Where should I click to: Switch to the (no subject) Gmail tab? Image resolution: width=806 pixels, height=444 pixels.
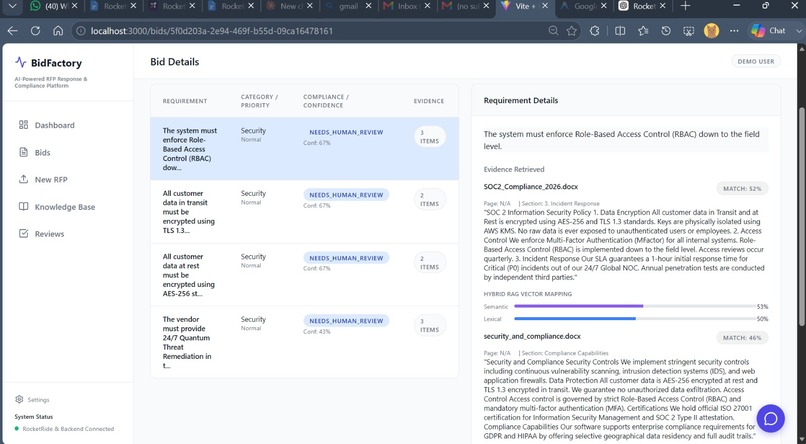462,6
